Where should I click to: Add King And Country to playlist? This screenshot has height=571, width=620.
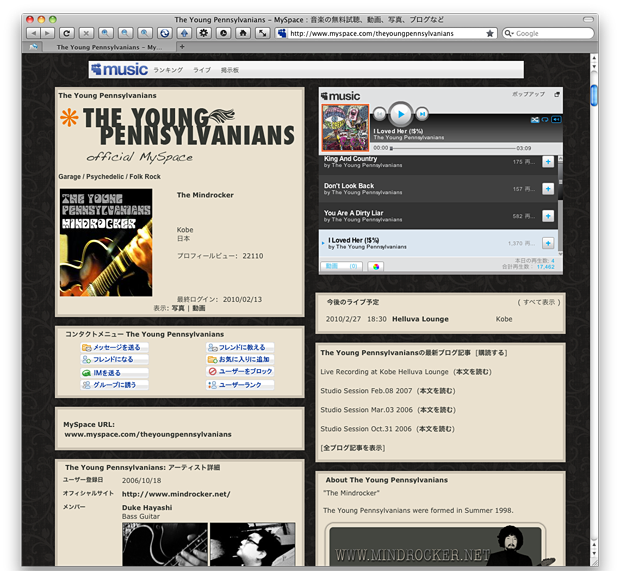pyautogui.click(x=548, y=162)
